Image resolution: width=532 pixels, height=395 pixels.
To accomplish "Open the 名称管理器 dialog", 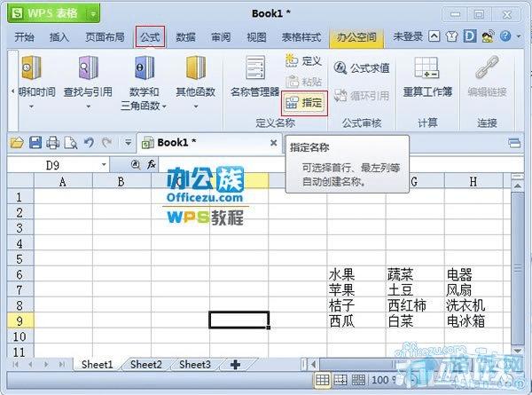I will click(255, 76).
